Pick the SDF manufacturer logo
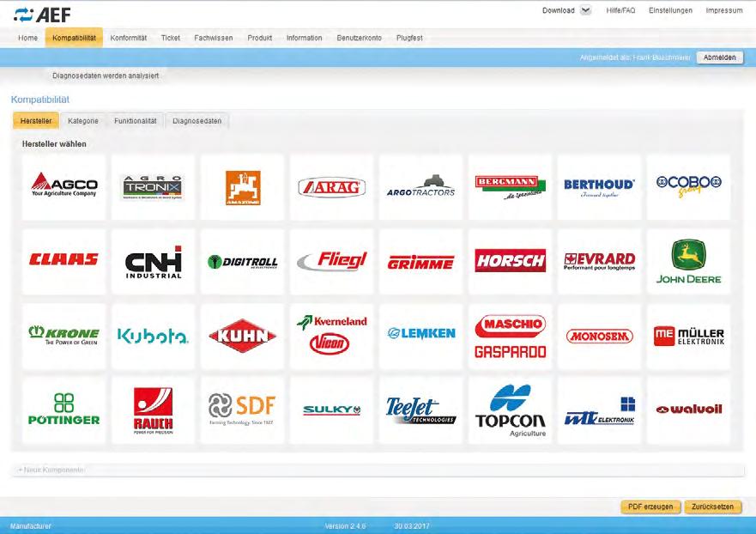Viewport: 756px width, 534px height. pos(243,410)
